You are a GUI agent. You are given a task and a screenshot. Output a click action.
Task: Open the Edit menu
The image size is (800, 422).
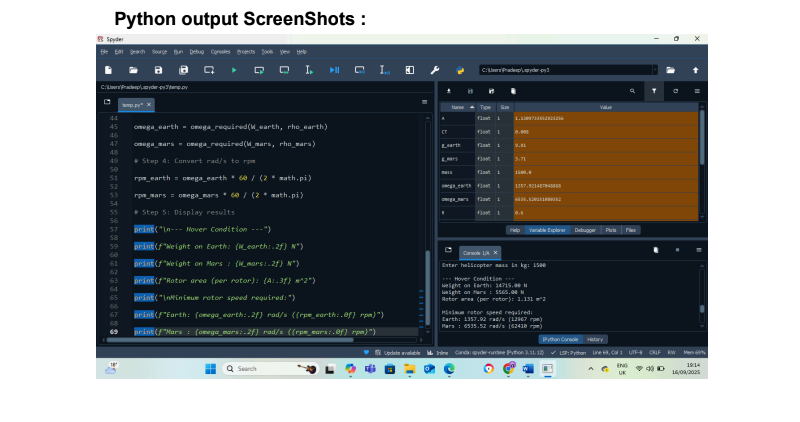coord(119,52)
